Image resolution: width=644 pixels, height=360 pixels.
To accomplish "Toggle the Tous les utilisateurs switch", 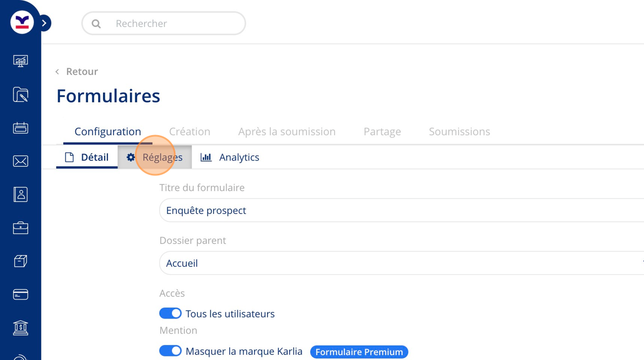I will (x=170, y=313).
